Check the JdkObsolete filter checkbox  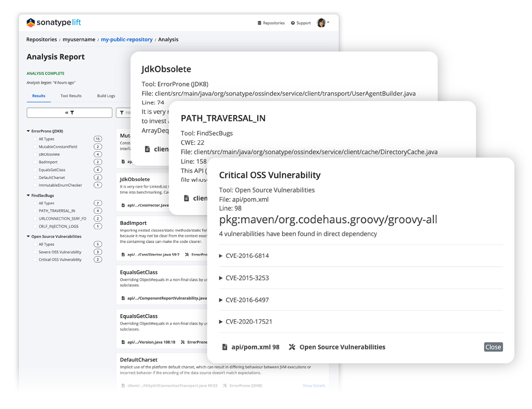pos(35,154)
